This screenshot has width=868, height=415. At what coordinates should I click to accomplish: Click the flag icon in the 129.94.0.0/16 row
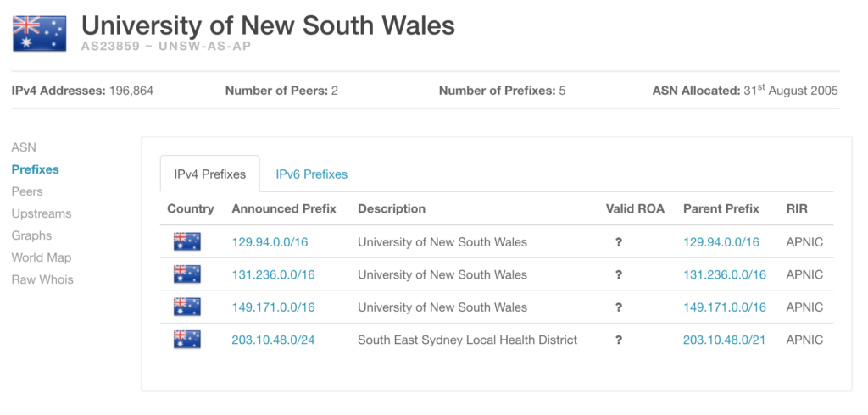click(x=187, y=242)
